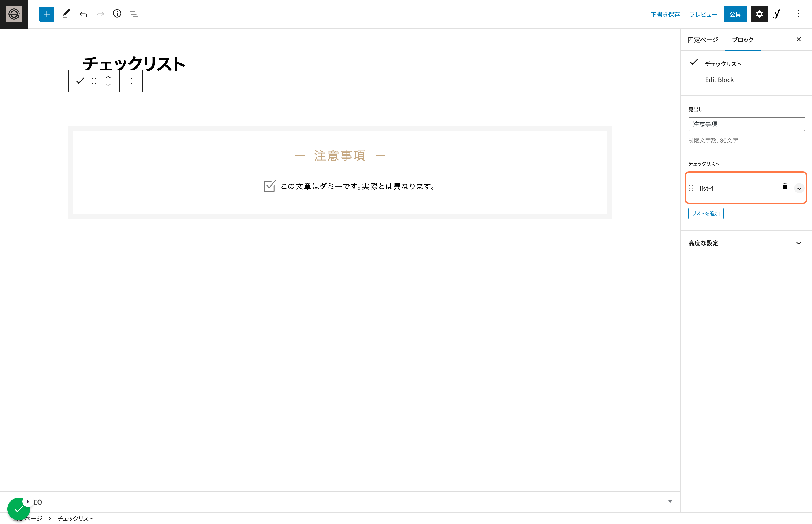Screen dimensions: 812x524
Task: Open the block toolbar more options
Action: [x=131, y=81]
